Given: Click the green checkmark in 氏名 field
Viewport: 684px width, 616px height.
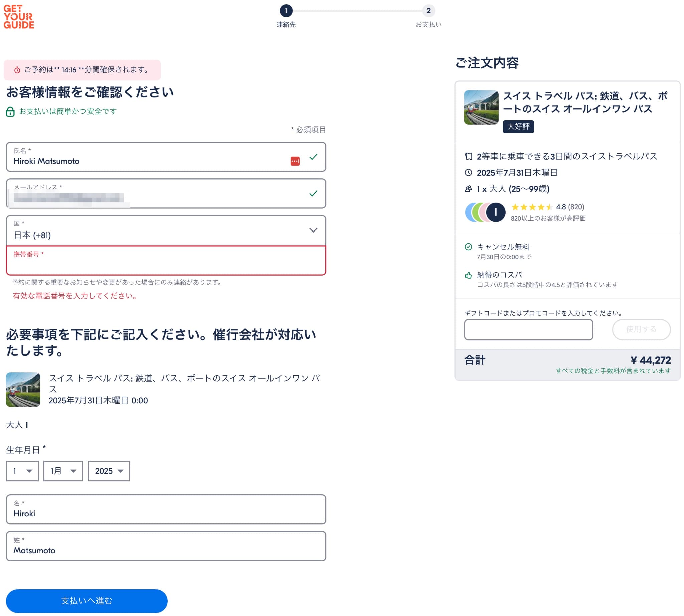Looking at the screenshot, I should (x=313, y=157).
